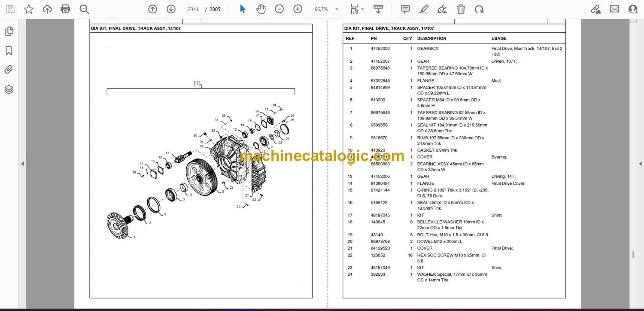The image size is (644, 311).
Task: Switch to the hand pan tool
Action: click(x=261, y=9)
